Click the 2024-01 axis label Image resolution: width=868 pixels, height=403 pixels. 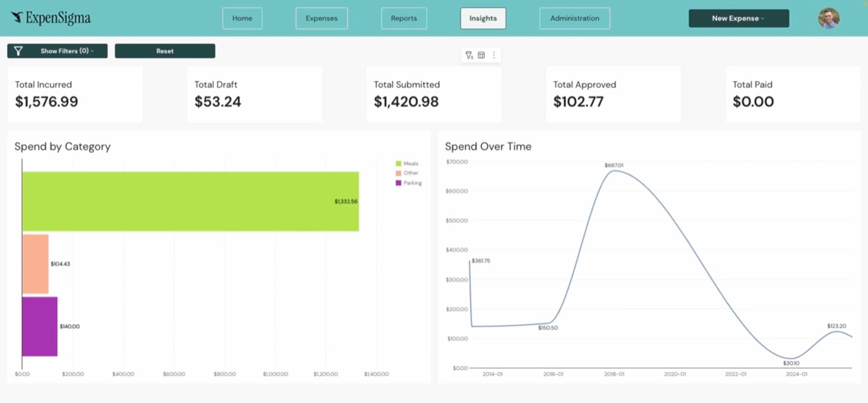pyautogui.click(x=797, y=374)
